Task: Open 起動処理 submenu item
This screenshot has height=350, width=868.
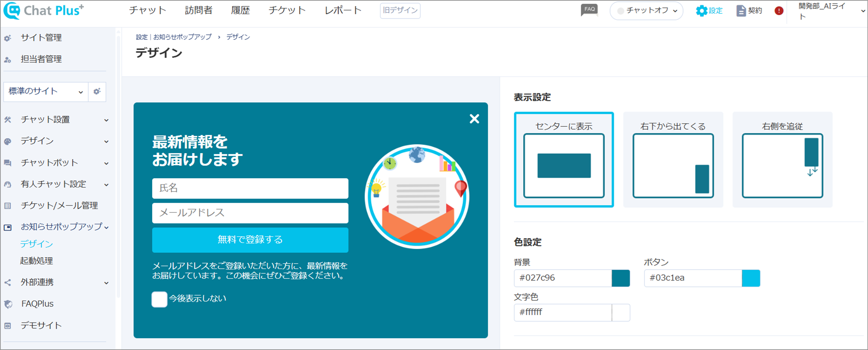Action: 36,261
